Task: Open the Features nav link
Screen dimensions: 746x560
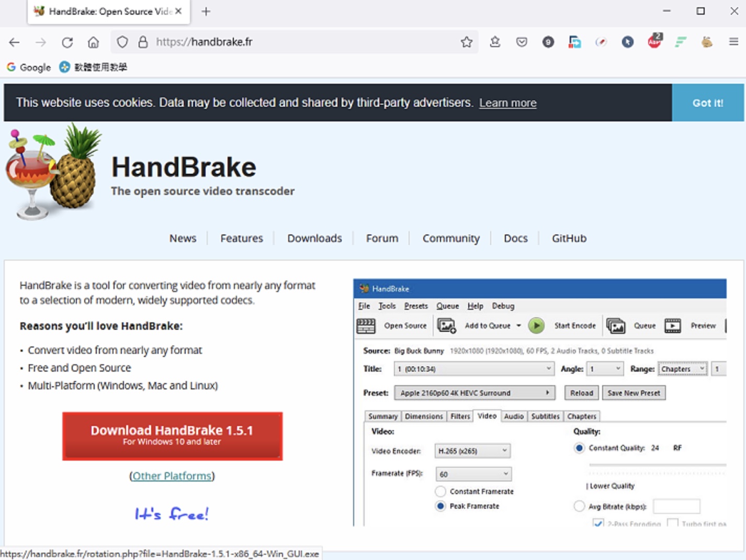Action: click(x=242, y=239)
